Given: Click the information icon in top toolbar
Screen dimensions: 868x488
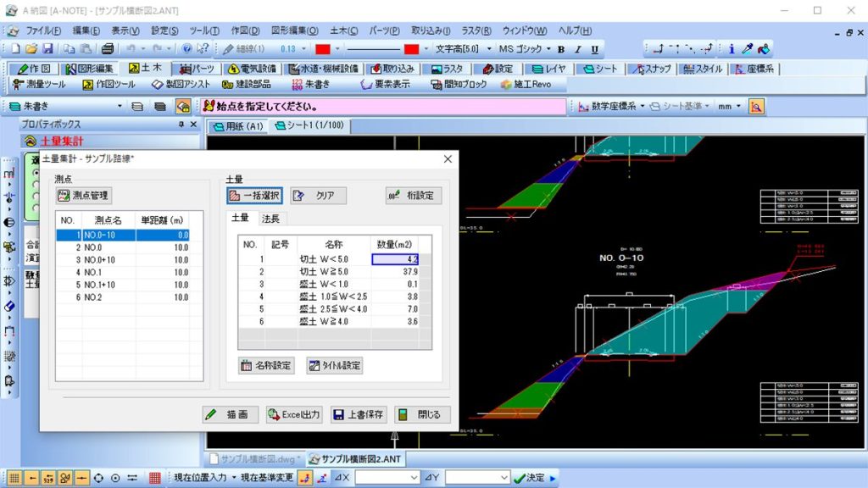Looking at the screenshot, I should [732, 49].
